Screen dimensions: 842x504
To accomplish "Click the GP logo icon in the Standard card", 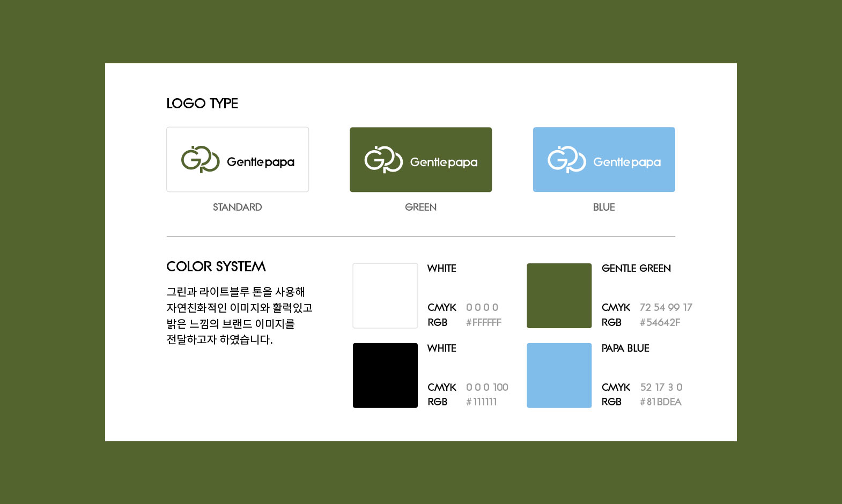I will tap(200, 159).
